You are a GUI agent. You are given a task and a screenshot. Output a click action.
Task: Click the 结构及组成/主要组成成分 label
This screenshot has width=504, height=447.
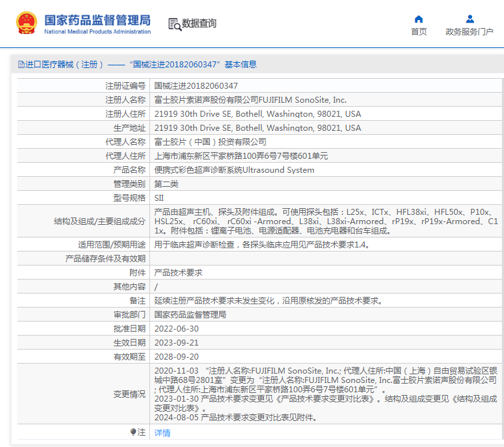pyautogui.click(x=99, y=221)
